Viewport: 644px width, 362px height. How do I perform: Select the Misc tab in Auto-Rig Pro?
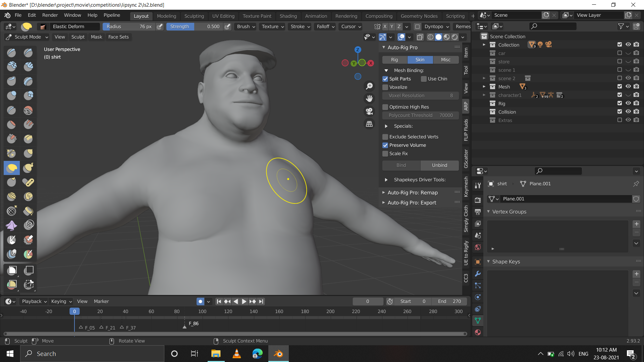point(446,60)
